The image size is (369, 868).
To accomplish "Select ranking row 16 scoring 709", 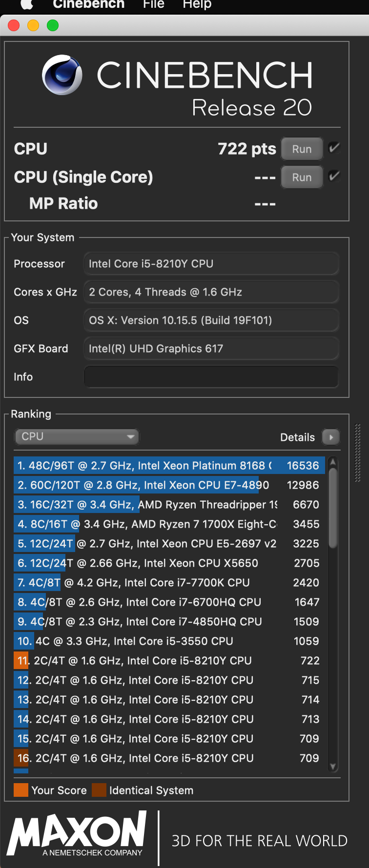I will [169, 758].
